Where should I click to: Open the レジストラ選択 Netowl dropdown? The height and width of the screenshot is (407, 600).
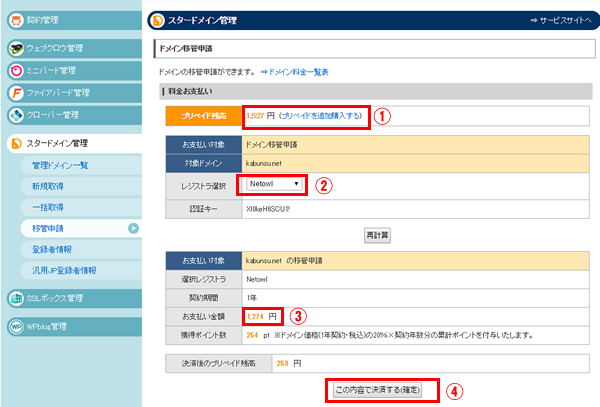coord(274,184)
